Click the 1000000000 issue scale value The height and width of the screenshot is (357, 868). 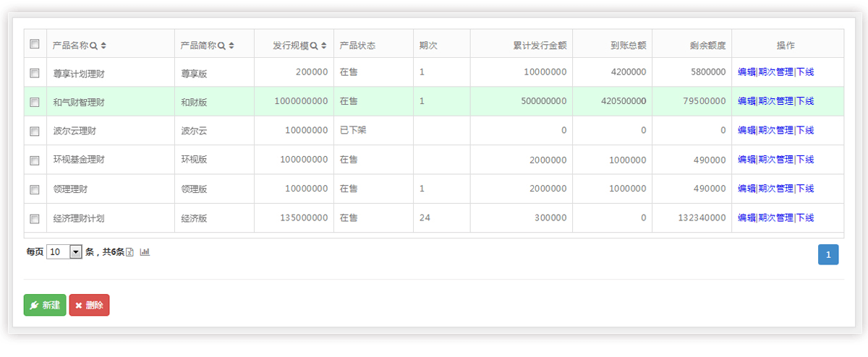click(x=301, y=101)
